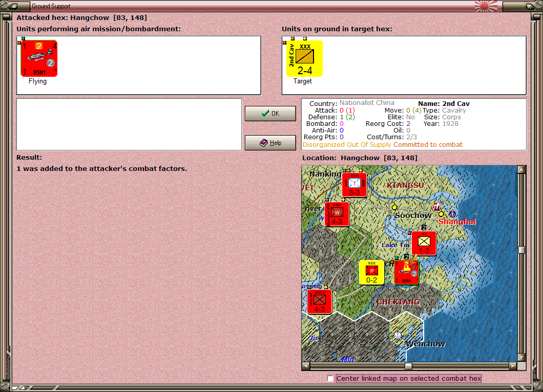Viewport: 543px width, 392px height.
Task: Click the Shanghai factory icon on map
Action: (437, 207)
